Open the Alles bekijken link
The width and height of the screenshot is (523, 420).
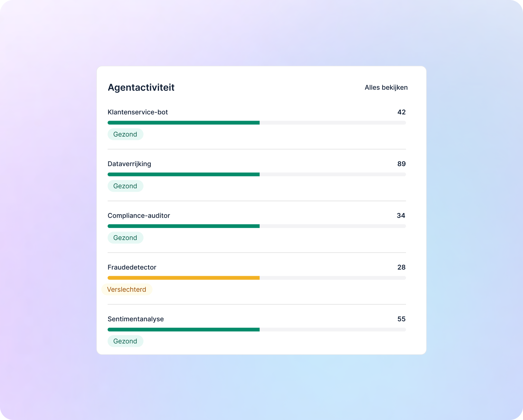point(386,87)
